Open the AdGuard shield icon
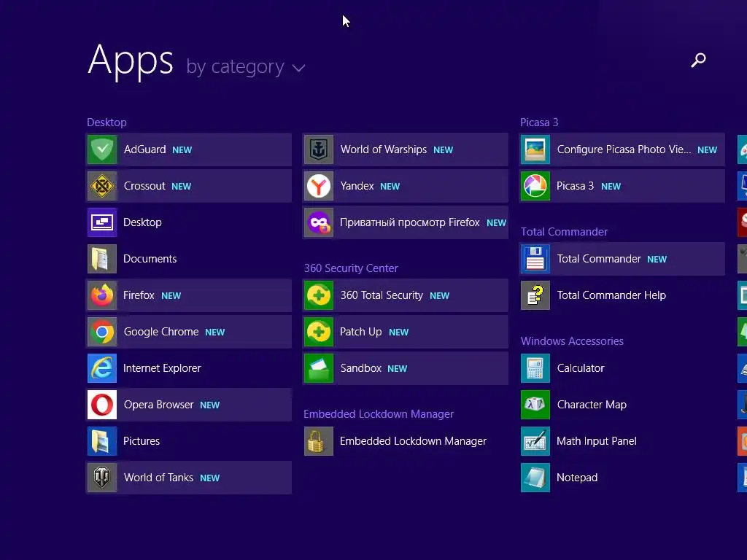747x560 pixels. (x=102, y=149)
